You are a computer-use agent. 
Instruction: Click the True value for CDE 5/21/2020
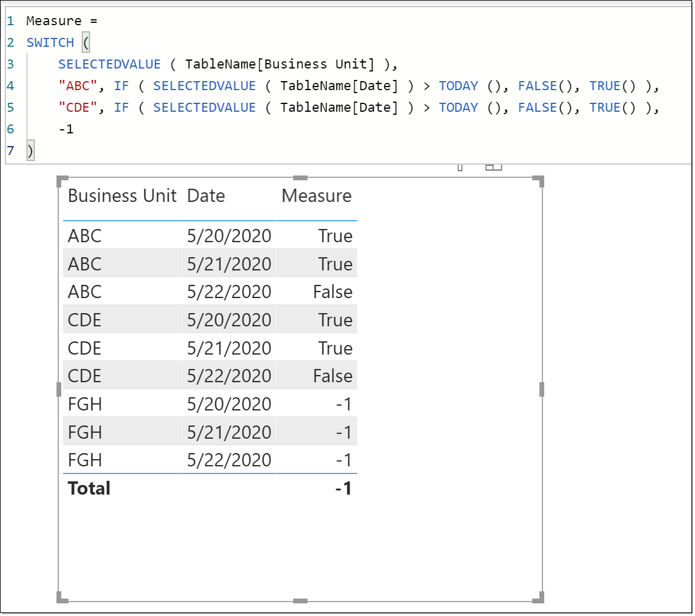pos(336,348)
